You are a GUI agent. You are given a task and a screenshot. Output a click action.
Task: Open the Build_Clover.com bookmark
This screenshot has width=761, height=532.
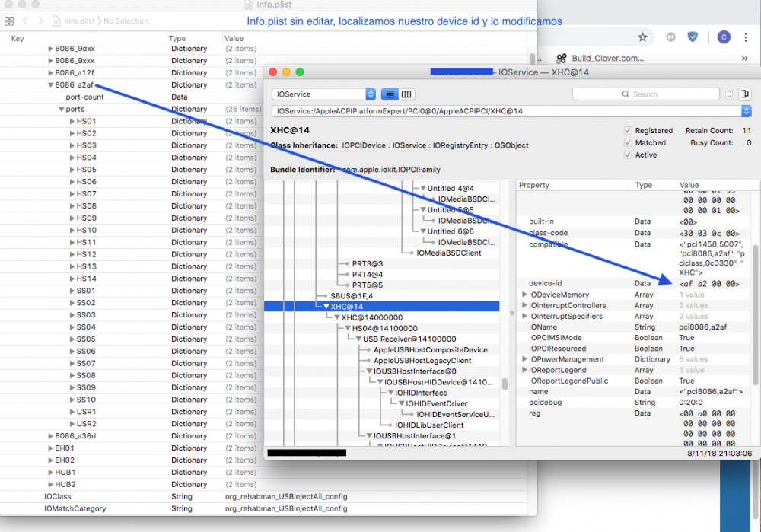tap(600, 59)
